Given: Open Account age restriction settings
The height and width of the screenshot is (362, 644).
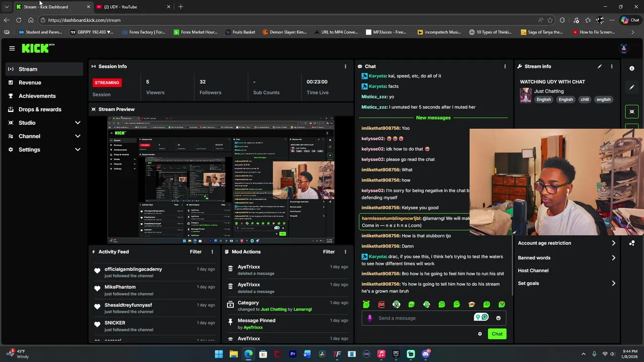Looking at the screenshot, I should coord(567,243).
